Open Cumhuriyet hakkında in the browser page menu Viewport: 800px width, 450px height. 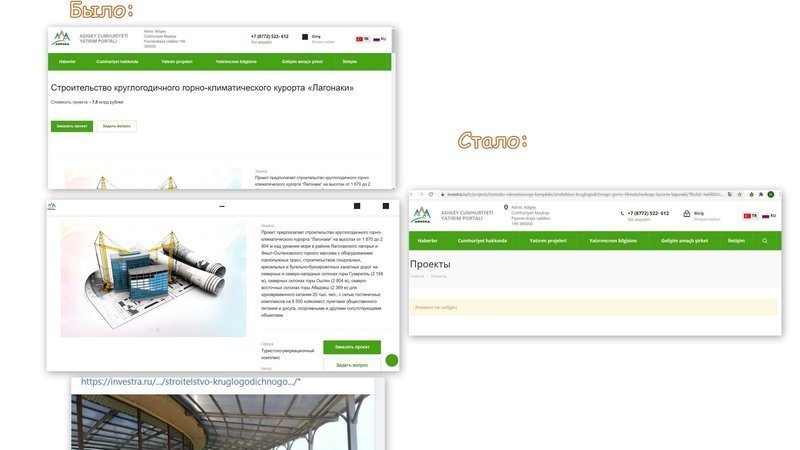(x=482, y=241)
